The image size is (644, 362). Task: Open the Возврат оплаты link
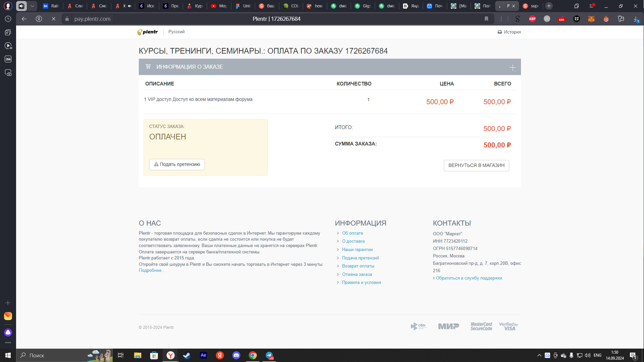coord(358,266)
